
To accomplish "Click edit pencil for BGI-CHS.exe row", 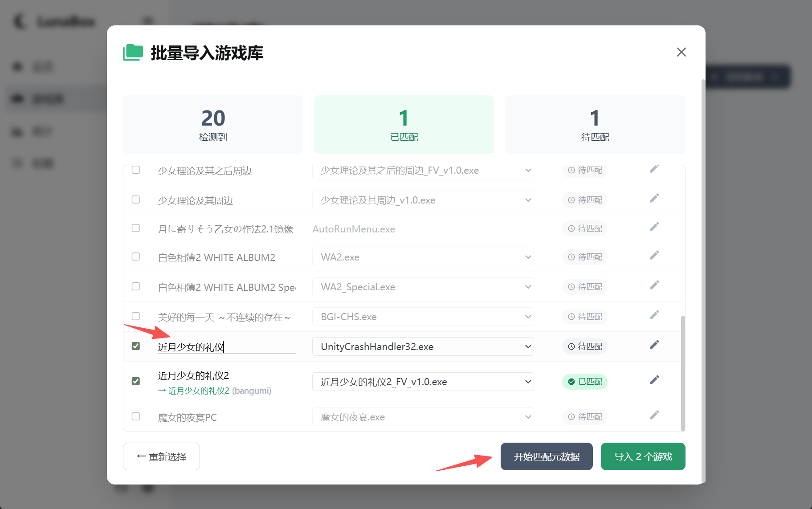I will click(654, 315).
